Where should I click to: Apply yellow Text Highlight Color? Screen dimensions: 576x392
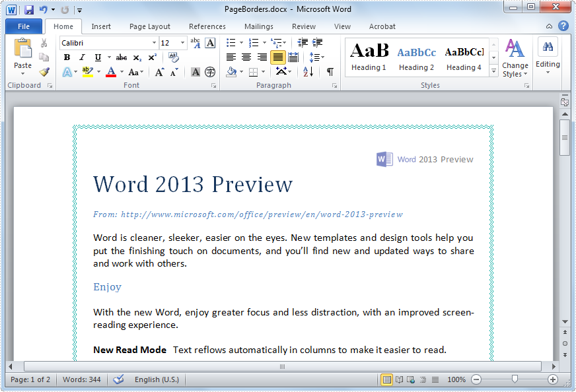point(87,72)
